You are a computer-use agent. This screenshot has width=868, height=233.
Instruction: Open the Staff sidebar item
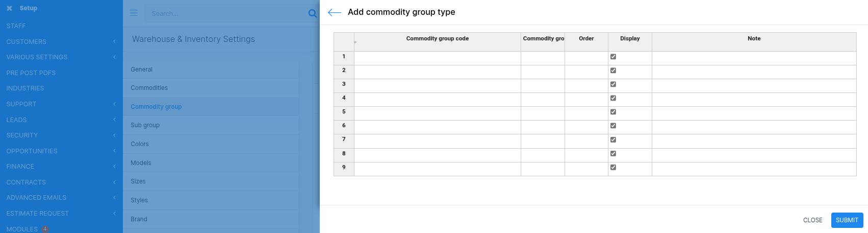point(16,26)
